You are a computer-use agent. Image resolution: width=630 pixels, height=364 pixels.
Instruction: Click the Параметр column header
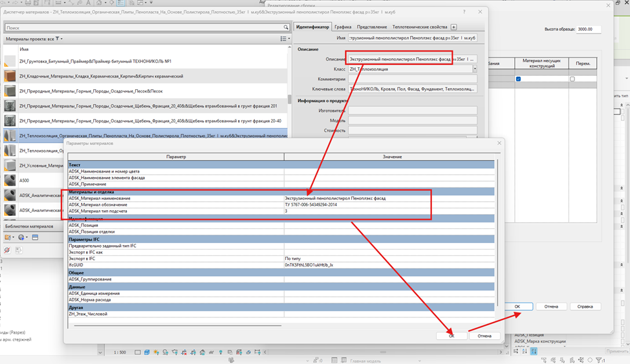pos(176,156)
